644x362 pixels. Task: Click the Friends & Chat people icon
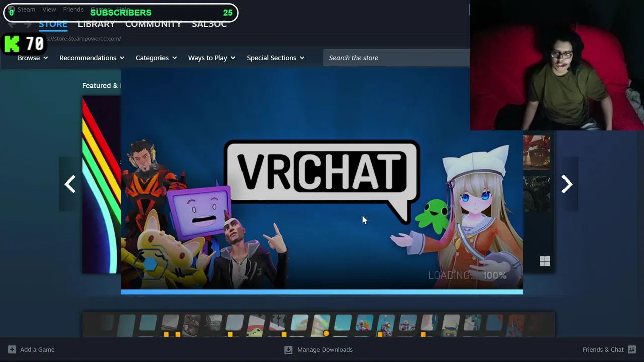[x=631, y=349]
